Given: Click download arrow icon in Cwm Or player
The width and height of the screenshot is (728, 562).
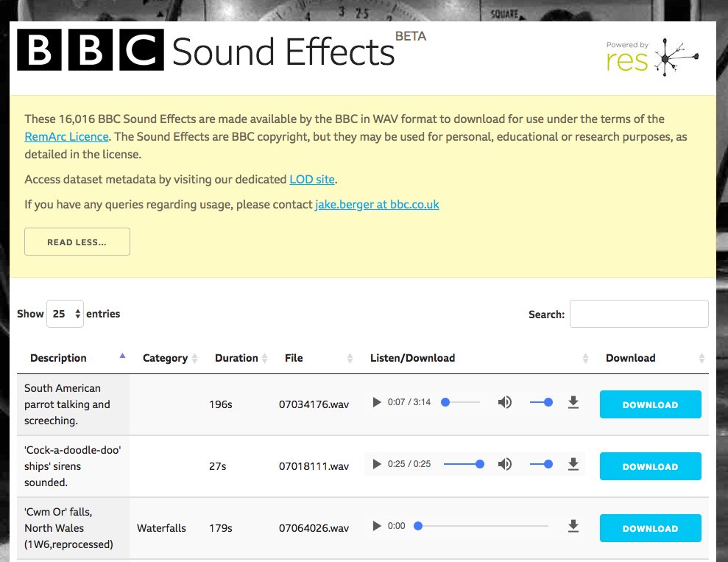Looking at the screenshot, I should [573, 526].
